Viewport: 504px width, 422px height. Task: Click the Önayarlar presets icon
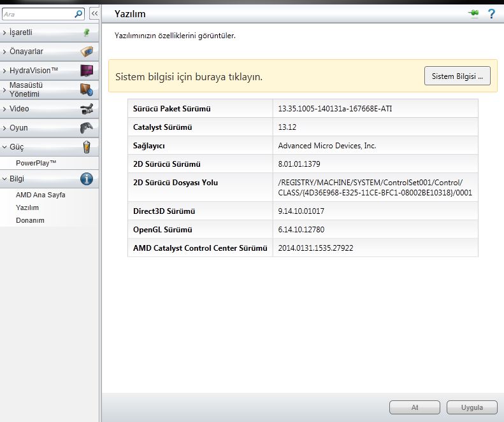[87, 52]
